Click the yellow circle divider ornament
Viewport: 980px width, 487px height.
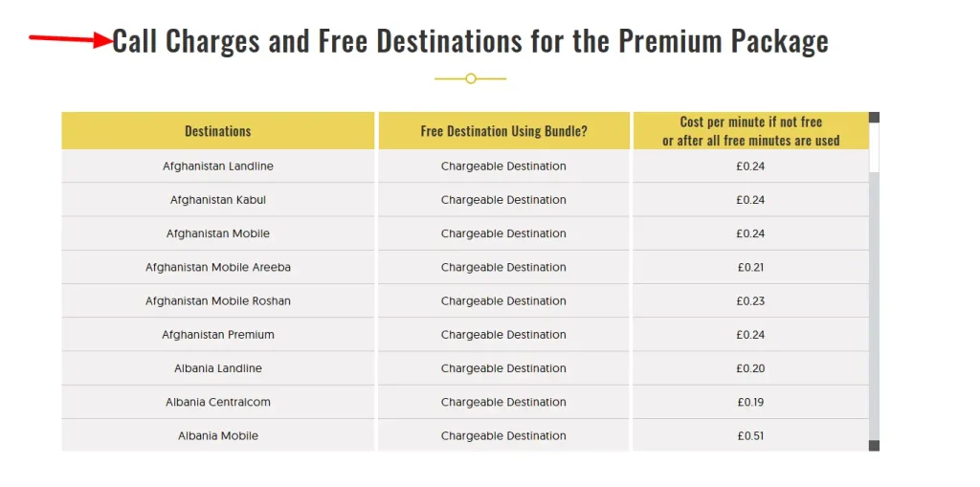coord(471,78)
